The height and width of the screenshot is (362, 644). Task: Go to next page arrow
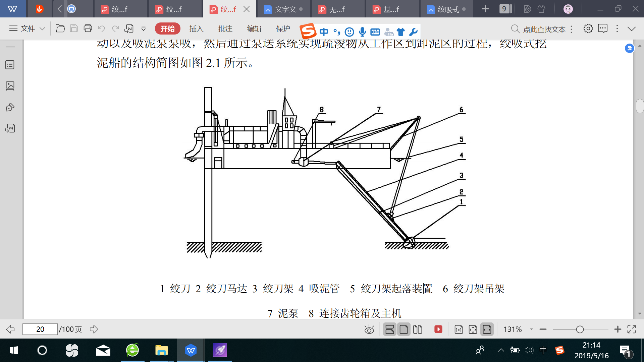tap(94, 329)
